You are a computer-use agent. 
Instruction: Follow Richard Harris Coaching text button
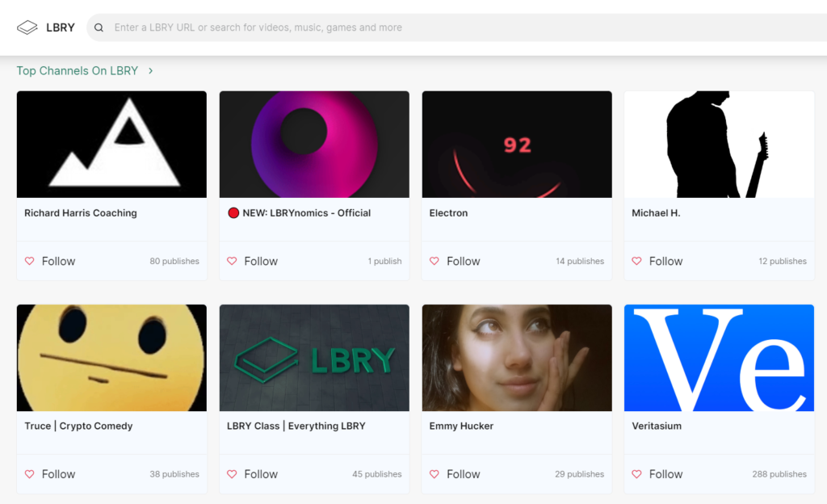click(58, 261)
